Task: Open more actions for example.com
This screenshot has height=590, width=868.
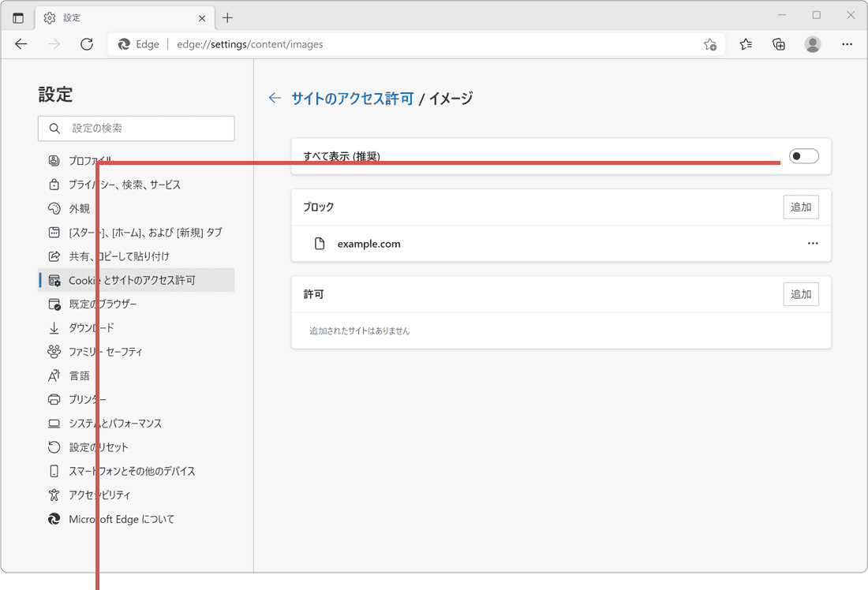Action: click(813, 243)
